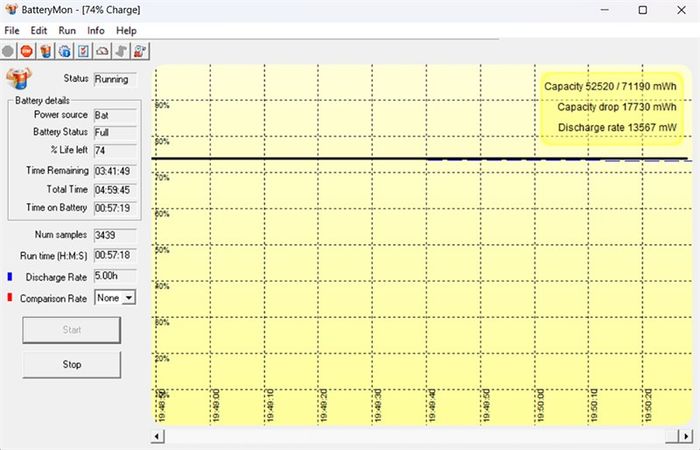Click the blue Discharge Rate color marker
Image resolution: width=700 pixels, height=450 pixels.
pyautogui.click(x=10, y=276)
